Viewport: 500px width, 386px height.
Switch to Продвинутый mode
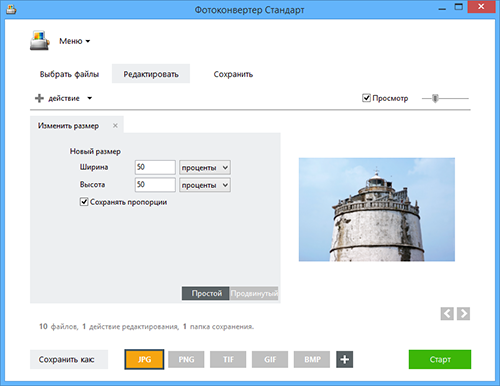(254, 293)
